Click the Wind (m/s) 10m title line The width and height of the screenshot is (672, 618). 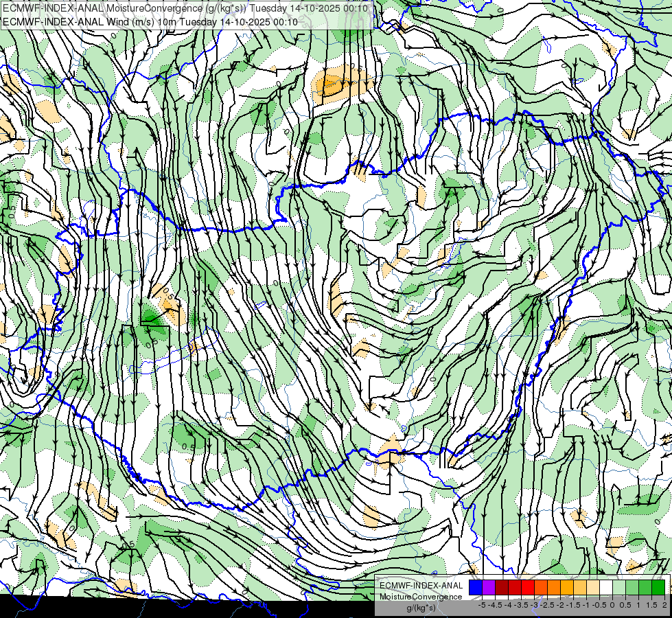tap(150, 21)
